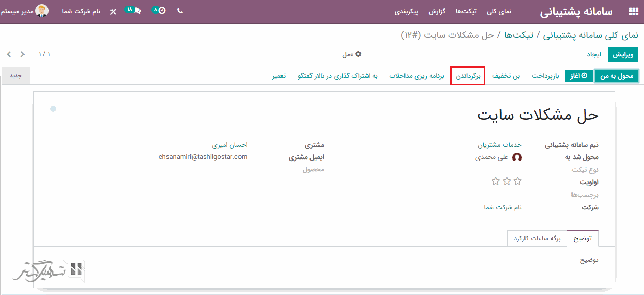Click the phone call icon
This screenshot has width=644, height=295.
click(180, 11)
